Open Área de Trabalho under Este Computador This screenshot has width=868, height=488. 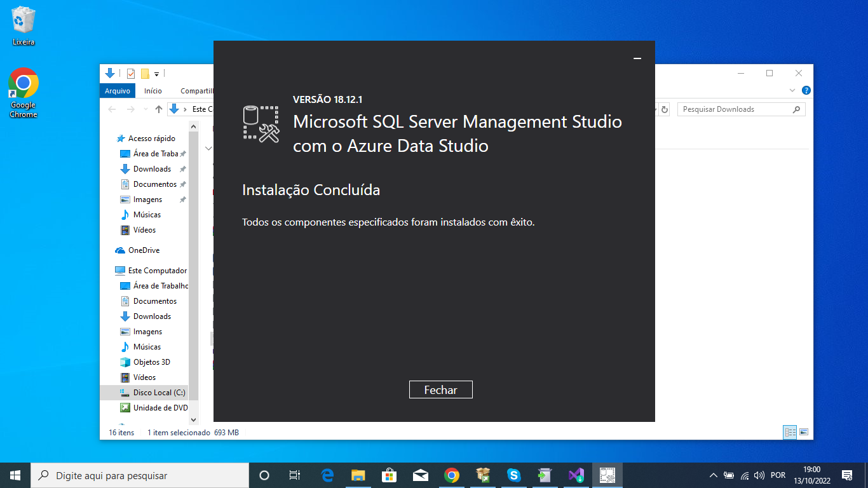point(154,286)
